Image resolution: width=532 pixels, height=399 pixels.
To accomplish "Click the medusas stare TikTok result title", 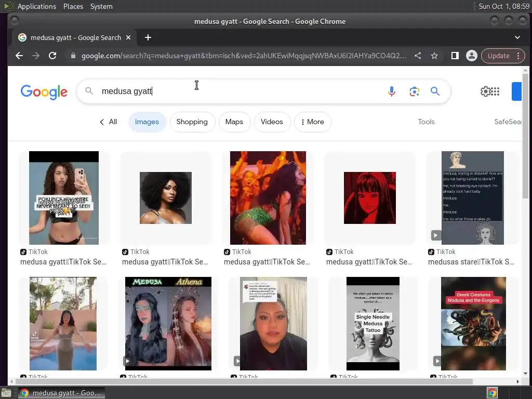I will [471, 262].
